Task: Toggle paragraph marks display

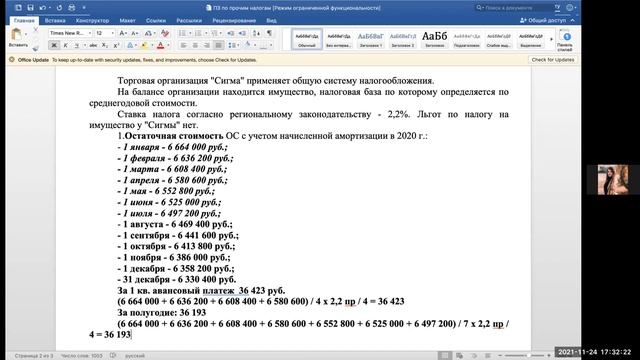Action: (269, 33)
